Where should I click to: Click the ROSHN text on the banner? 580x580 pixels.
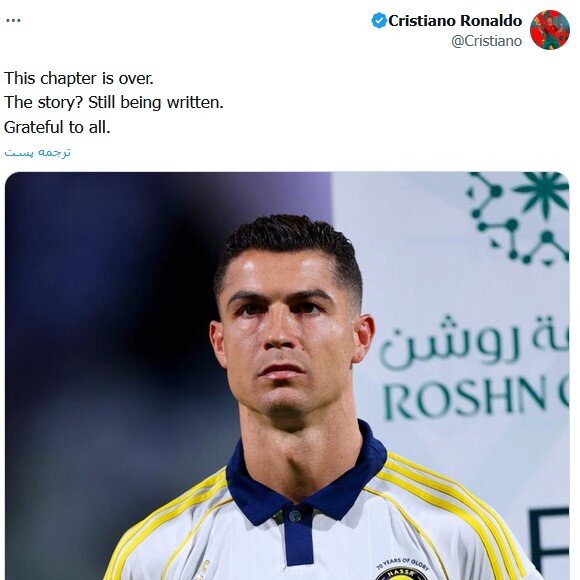click(x=465, y=399)
